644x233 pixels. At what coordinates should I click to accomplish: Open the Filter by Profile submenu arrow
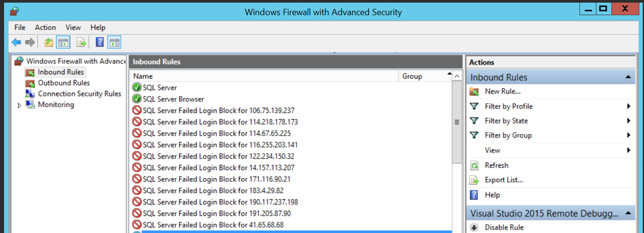tap(629, 106)
